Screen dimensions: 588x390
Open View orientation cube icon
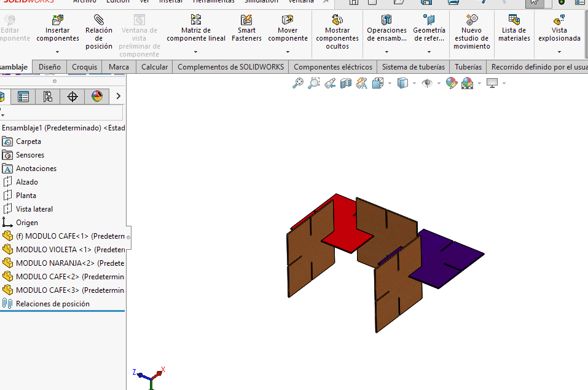[x=378, y=83]
